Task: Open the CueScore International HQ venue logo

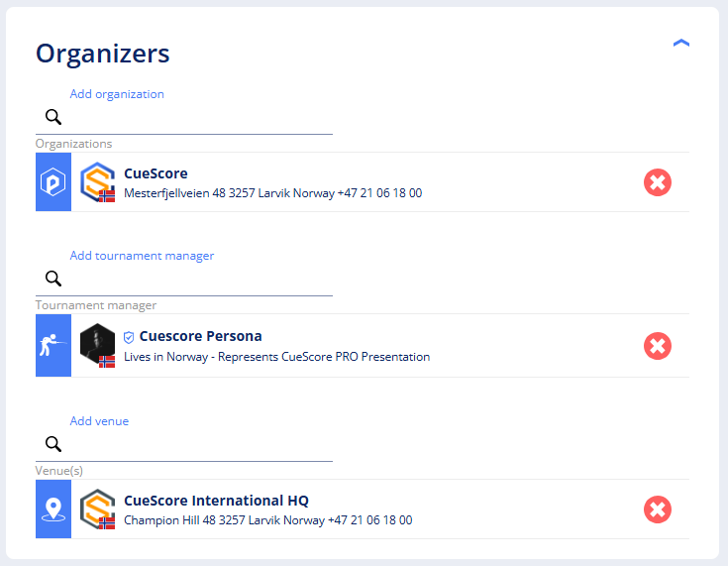Action: click(97, 509)
